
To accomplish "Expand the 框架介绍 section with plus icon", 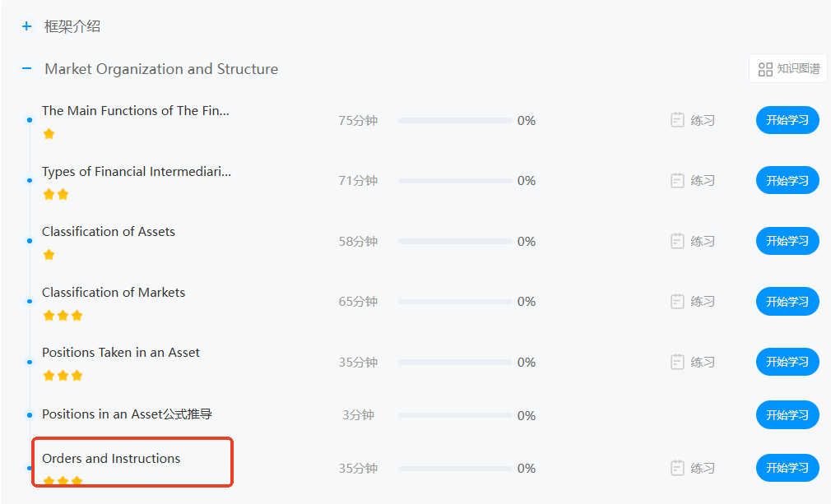I will pos(26,26).
